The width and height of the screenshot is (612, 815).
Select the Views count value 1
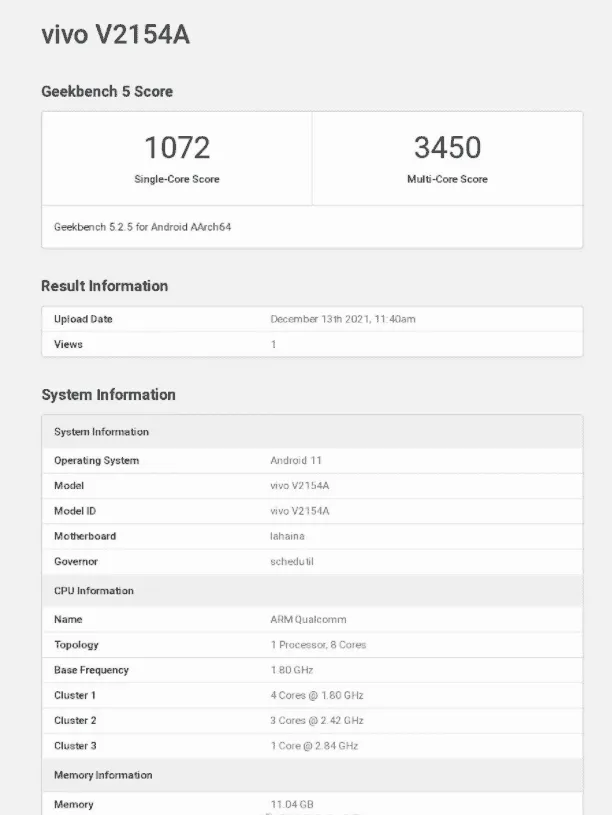coord(274,344)
